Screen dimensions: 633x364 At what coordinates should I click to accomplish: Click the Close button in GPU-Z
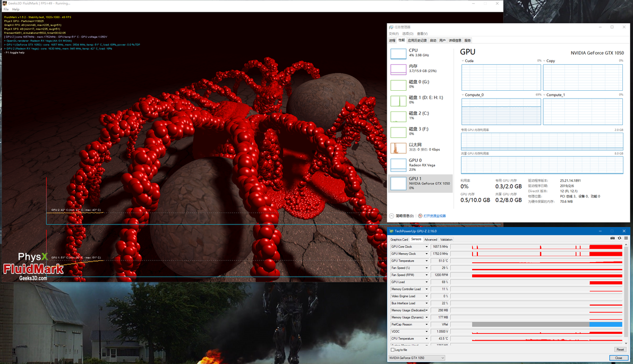coord(618,358)
